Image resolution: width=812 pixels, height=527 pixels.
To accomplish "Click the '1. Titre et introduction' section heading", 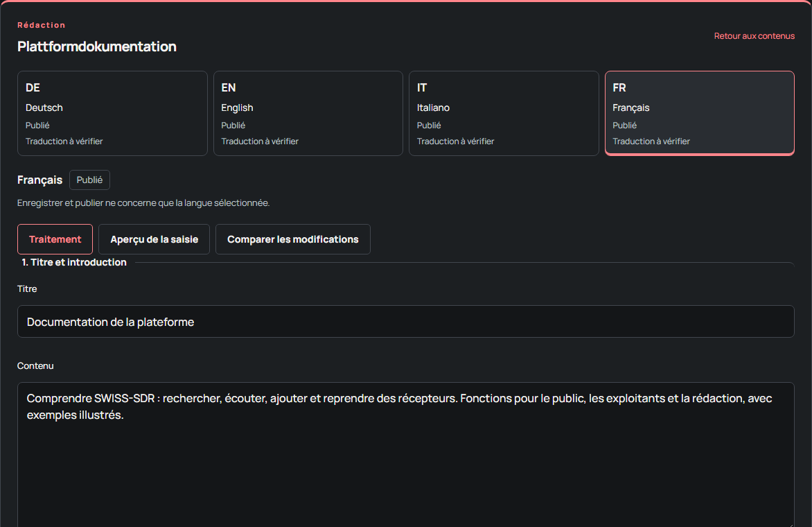I will point(74,262).
